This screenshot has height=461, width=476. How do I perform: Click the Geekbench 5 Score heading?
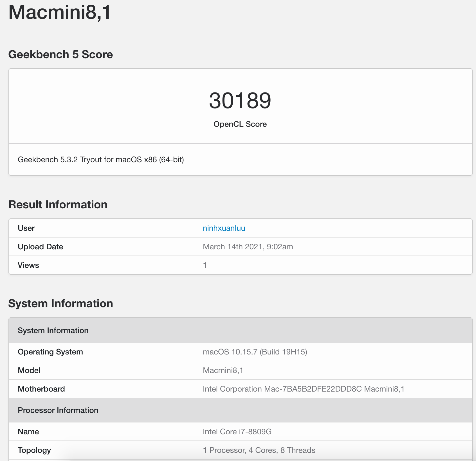(x=60, y=54)
